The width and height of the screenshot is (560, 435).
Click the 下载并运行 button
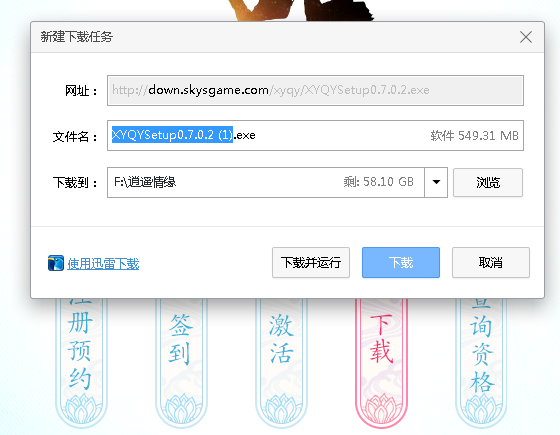click(x=311, y=262)
